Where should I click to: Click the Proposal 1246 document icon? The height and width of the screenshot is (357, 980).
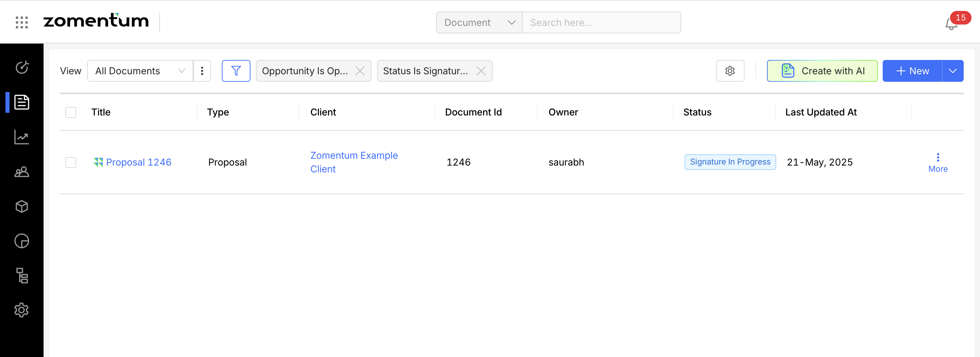tap(98, 162)
